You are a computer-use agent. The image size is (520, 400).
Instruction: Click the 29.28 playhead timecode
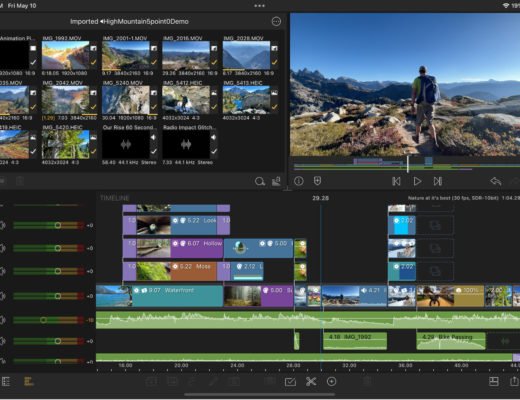click(x=320, y=198)
